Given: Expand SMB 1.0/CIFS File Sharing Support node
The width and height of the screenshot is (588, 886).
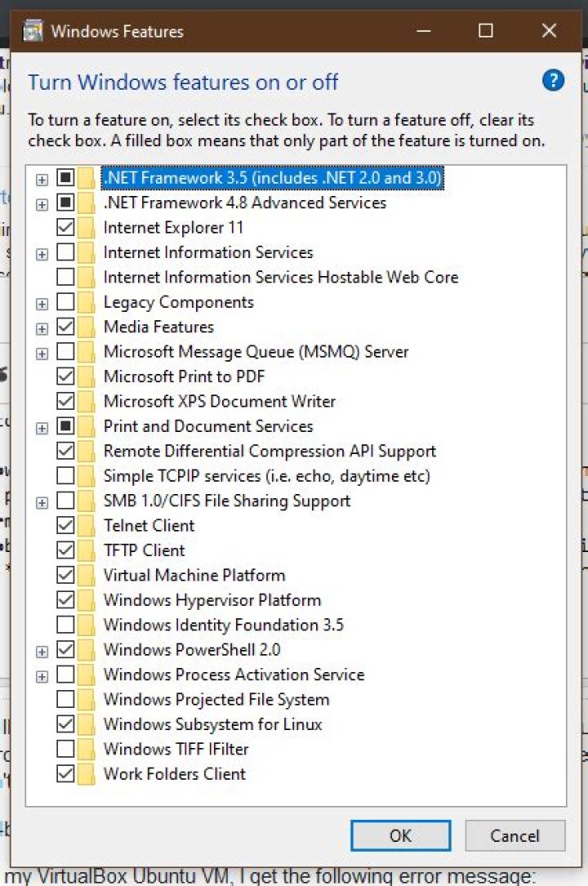Looking at the screenshot, I should 42,503.
